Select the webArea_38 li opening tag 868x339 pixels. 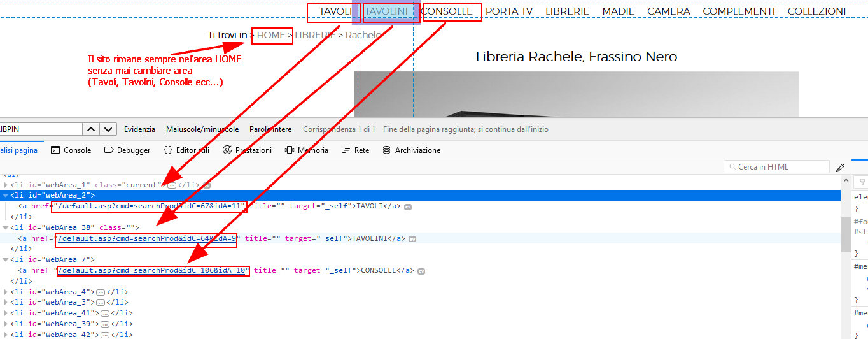(74, 227)
